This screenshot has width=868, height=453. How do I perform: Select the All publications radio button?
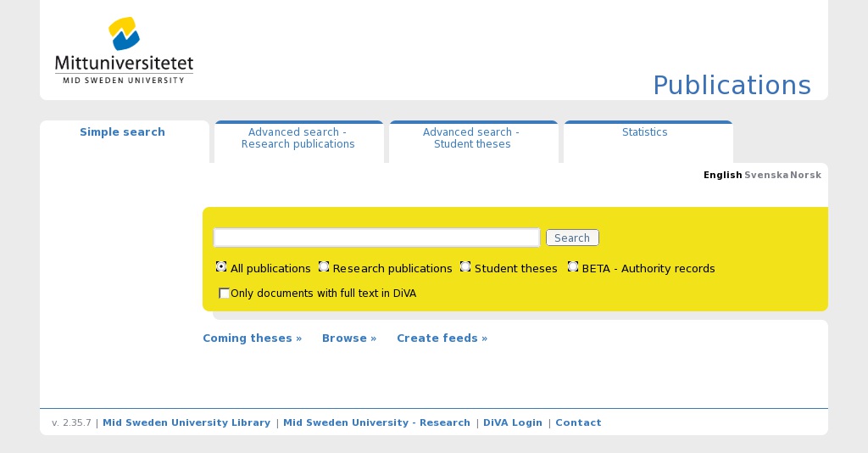[221, 267]
